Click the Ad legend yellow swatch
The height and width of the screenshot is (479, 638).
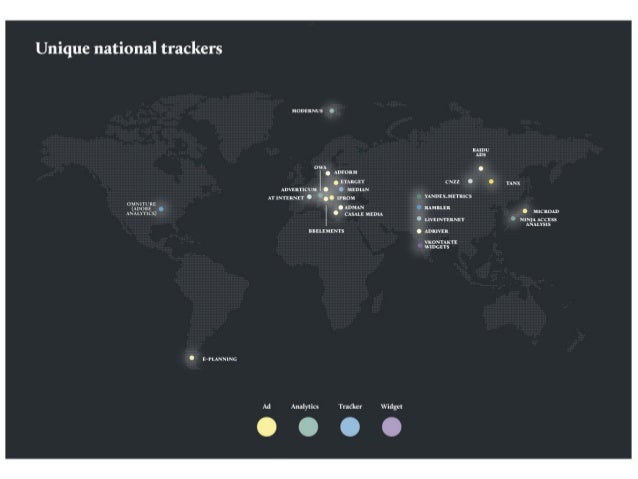point(267,427)
